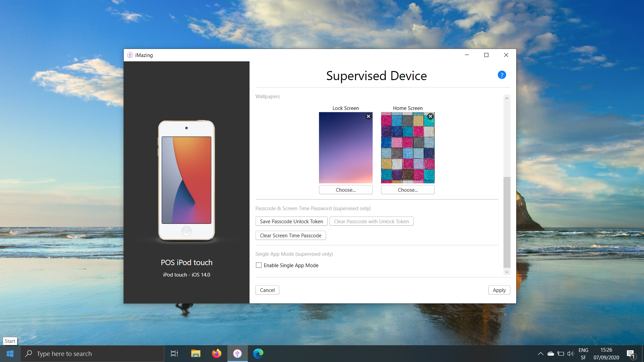Open the clock showing 15:26

pyautogui.click(x=606, y=354)
